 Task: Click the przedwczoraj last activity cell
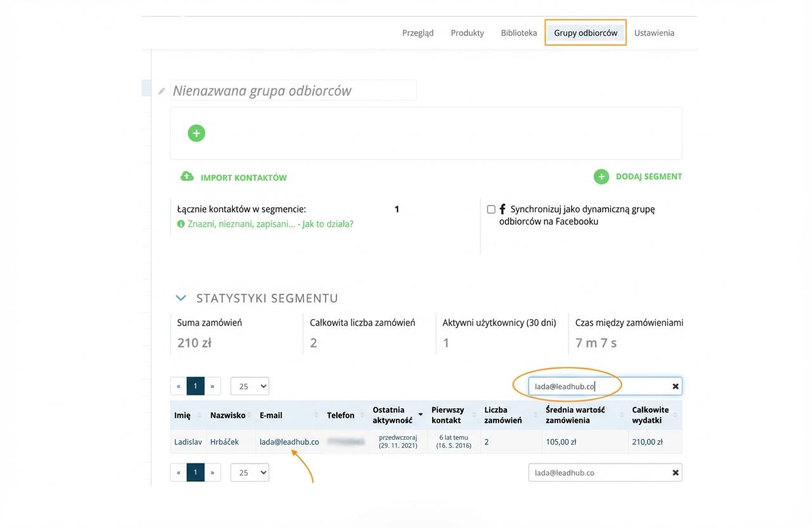[398, 442]
